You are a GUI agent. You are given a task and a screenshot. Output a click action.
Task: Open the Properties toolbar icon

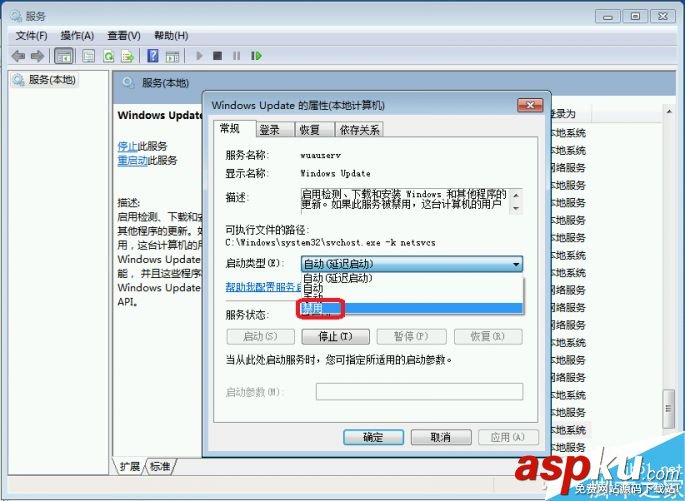coord(89,56)
